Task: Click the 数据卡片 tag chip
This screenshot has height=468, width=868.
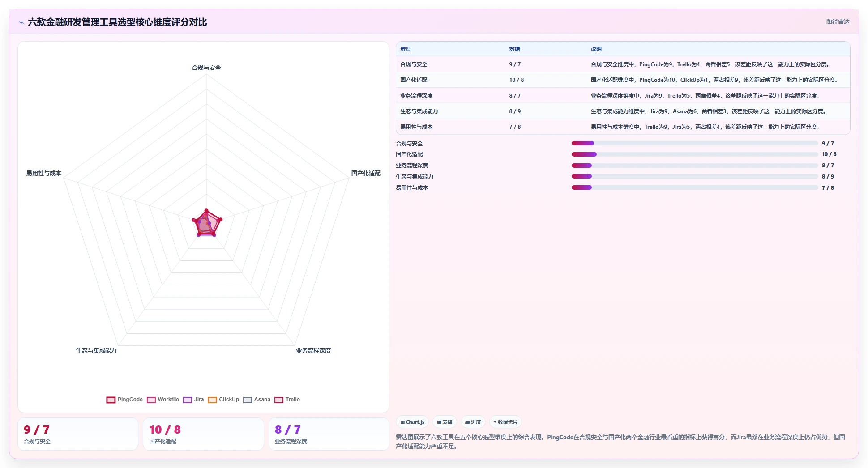Action: [x=505, y=422]
